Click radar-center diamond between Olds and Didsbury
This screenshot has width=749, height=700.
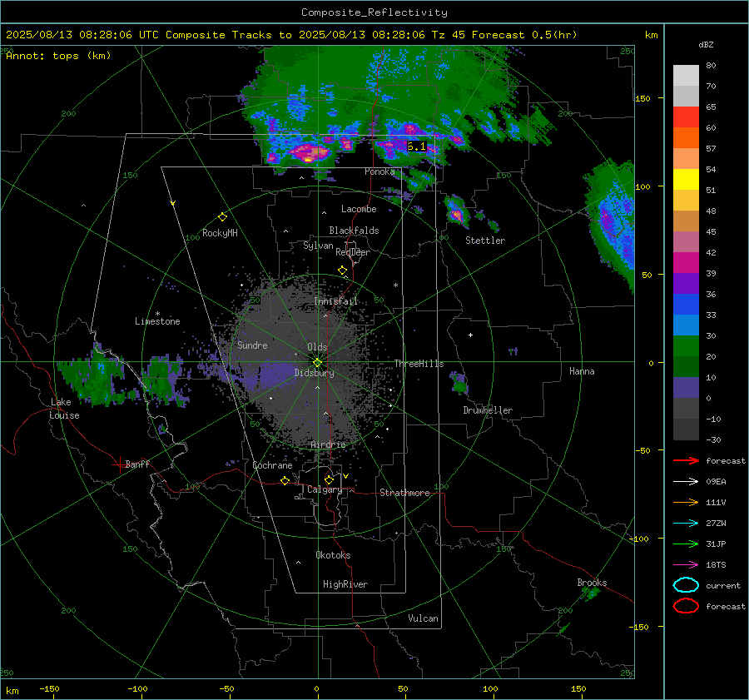[x=317, y=363]
